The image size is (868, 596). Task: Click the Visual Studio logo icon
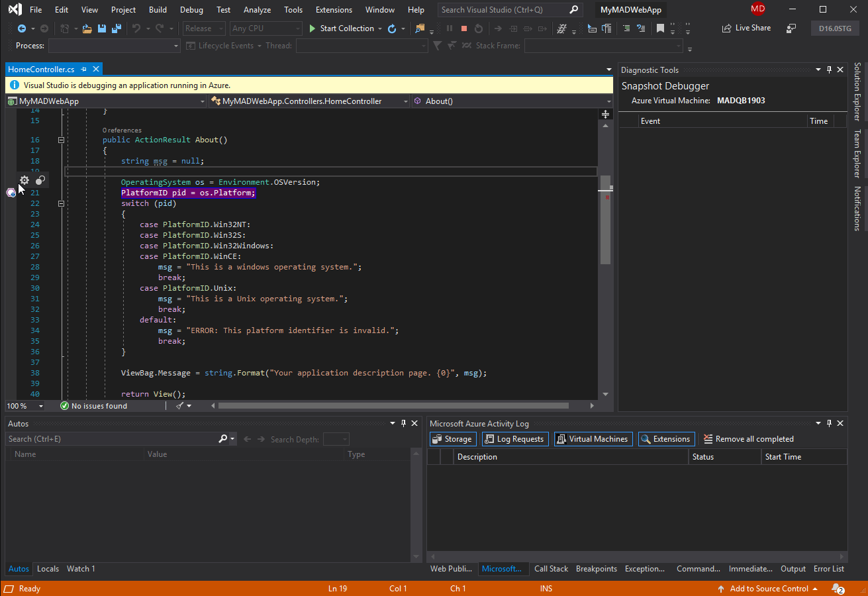pos(15,9)
